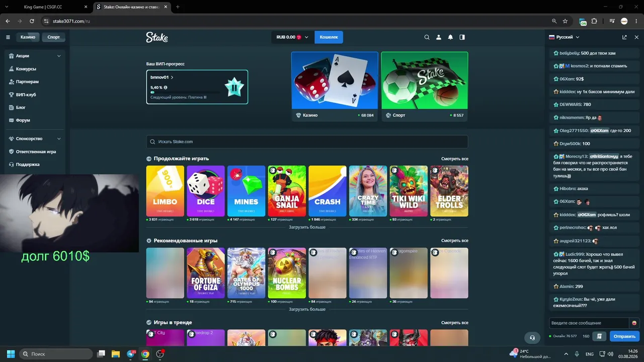Screen dimensions: 644x362
Task: Bookmark this page with the star icon
Action: pyautogui.click(x=565, y=21)
